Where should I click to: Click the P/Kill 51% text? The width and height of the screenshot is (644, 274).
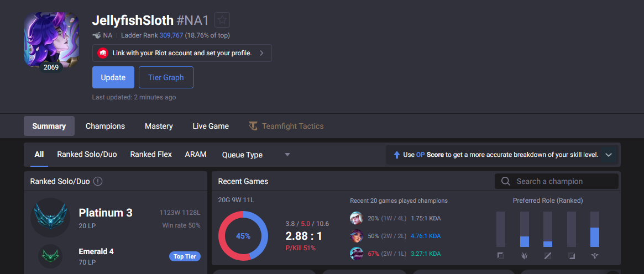tap(301, 248)
